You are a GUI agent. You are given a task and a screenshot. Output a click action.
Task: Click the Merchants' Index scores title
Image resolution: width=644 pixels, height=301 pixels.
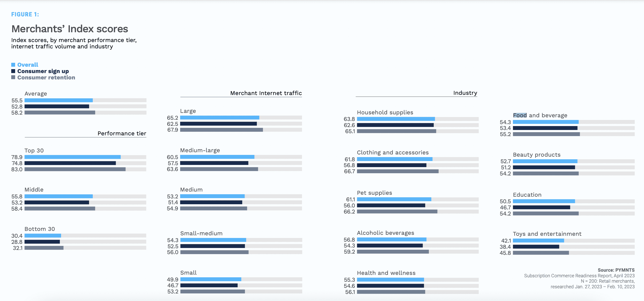coord(70,29)
